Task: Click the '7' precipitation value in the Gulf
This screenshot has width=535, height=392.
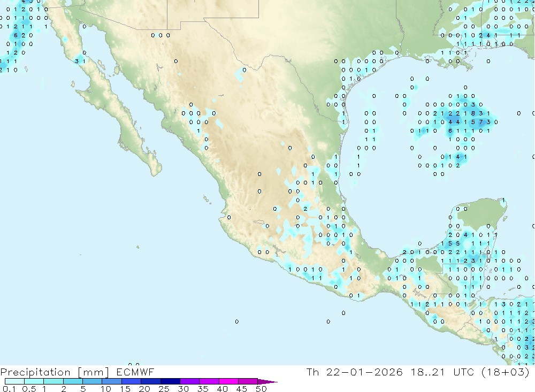Action: [x=480, y=122]
